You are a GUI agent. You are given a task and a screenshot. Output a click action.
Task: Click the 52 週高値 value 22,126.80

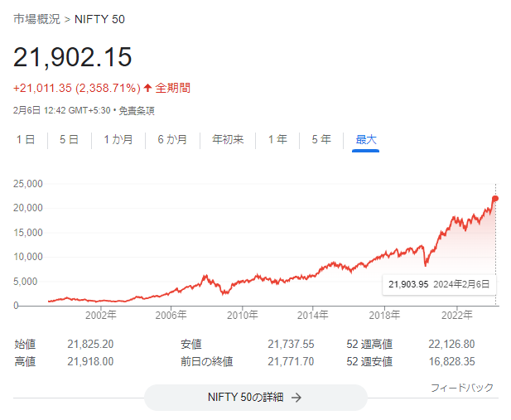451,345
